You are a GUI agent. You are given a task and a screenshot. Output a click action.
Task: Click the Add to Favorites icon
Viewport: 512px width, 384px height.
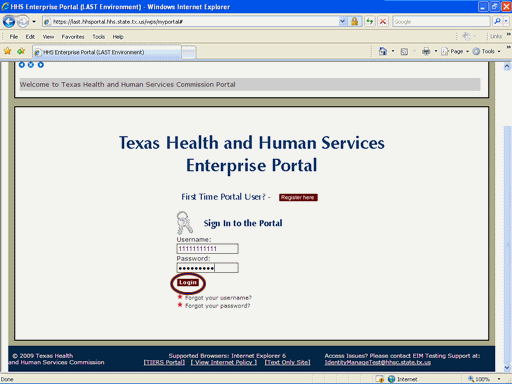point(21,51)
